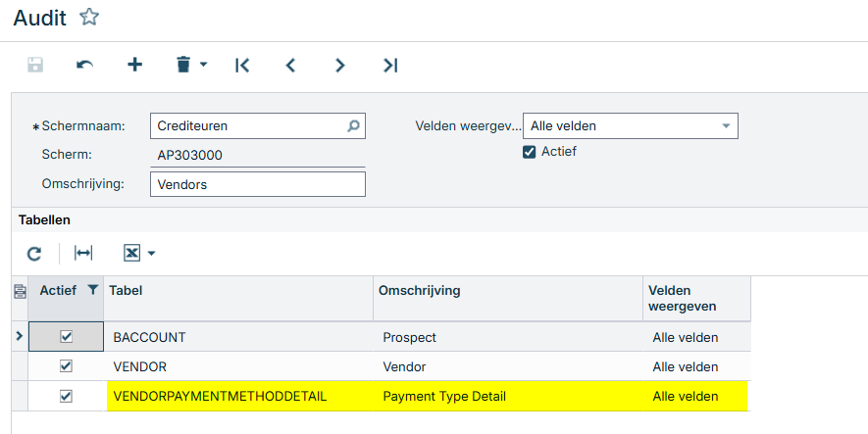Toggle Actief checkbox for VENDOR row
Viewport: 868px width, 434px height.
67,365
